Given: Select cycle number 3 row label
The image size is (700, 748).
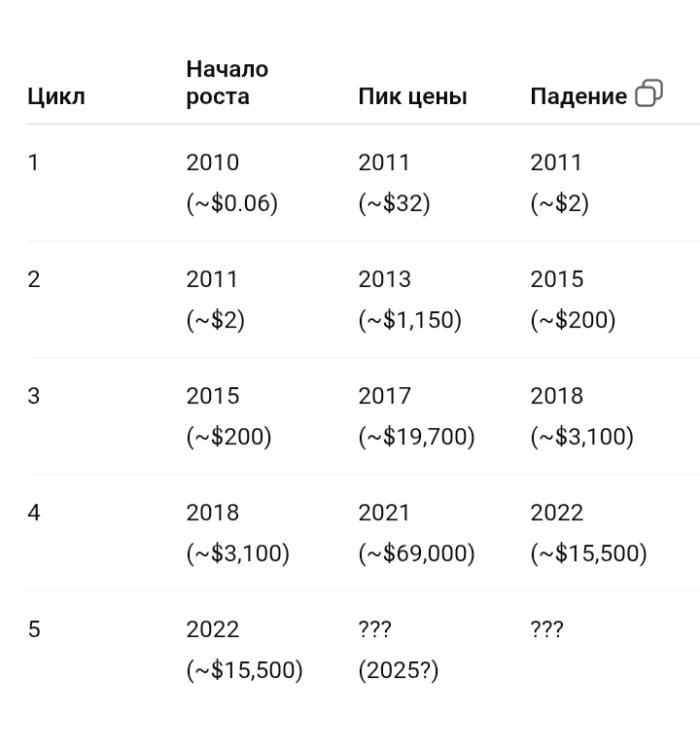Looking at the screenshot, I should [x=34, y=397].
